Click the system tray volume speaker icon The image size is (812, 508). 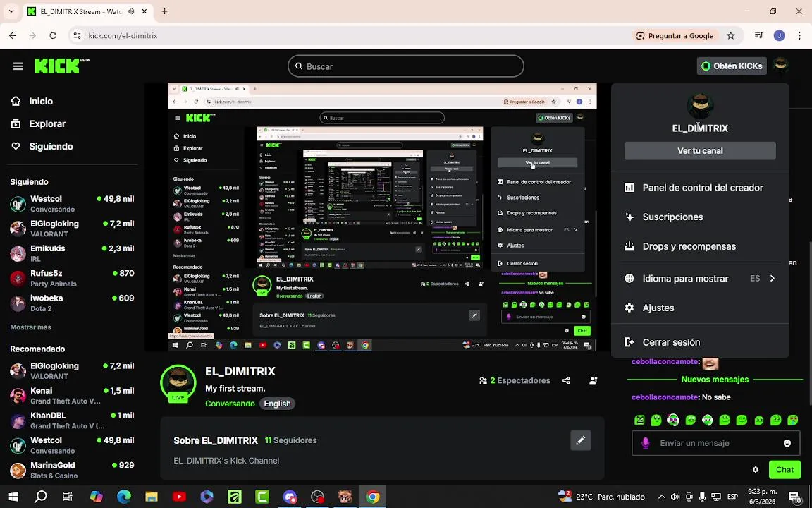pos(675,497)
